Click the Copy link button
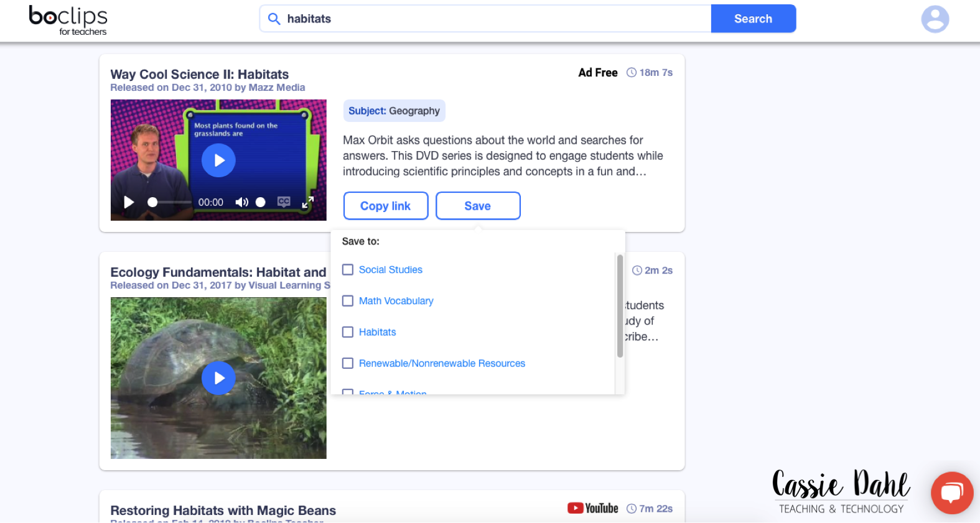980x523 pixels. [x=386, y=206]
